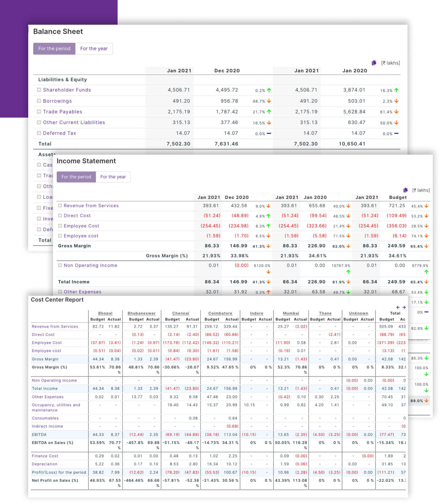The height and width of the screenshot is (504, 441).
Task: Expand the Shareholder Funds row
Action: (x=39, y=90)
